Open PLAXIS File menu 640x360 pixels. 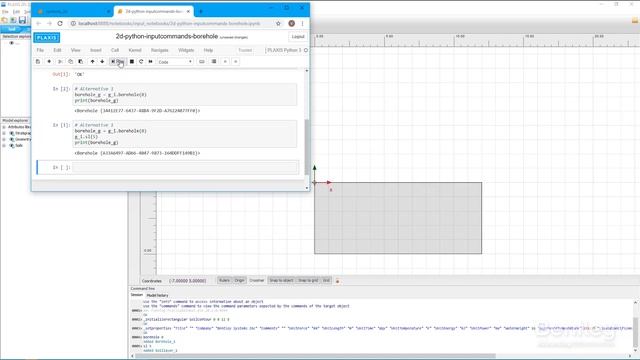5,12
